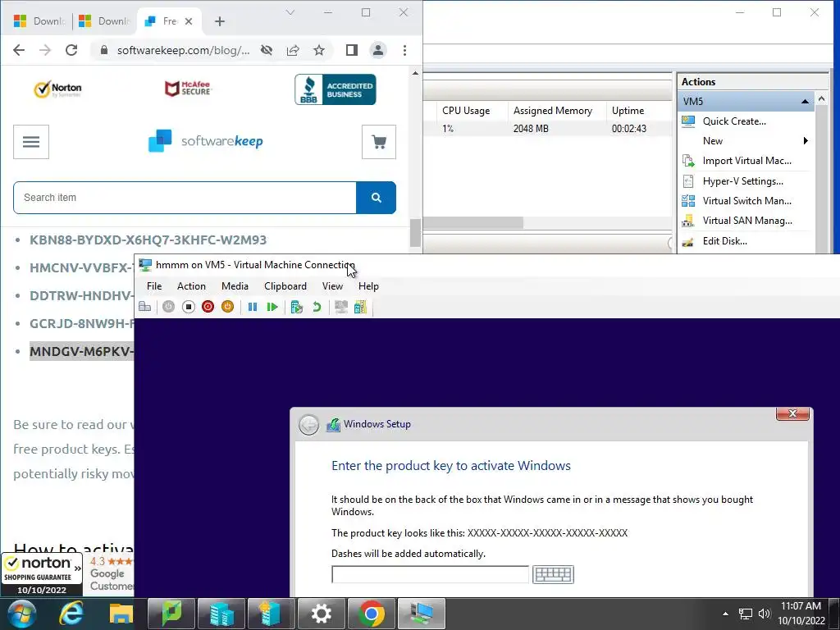Screen dimensions: 840x630
Task: Pause the virtual machine
Action: pos(253,307)
